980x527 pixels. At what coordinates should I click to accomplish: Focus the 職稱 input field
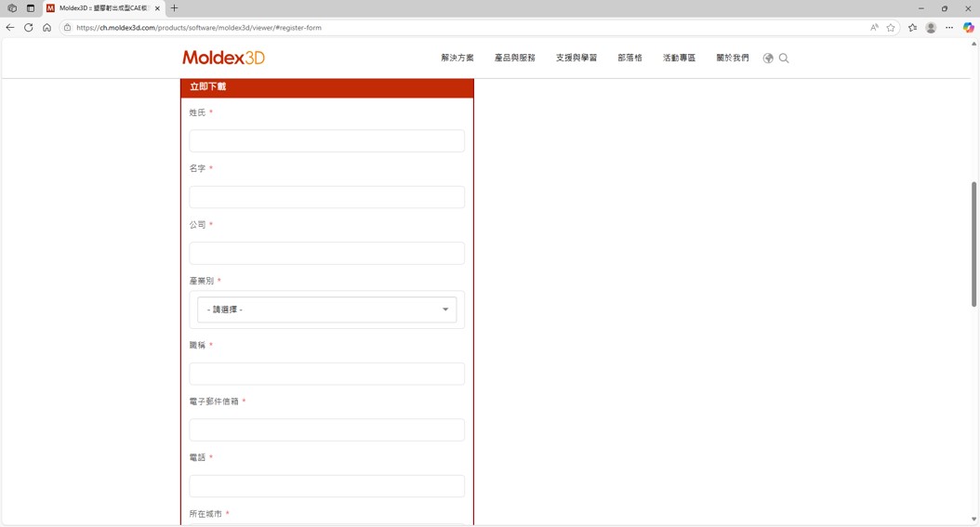pyautogui.click(x=327, y=374)
